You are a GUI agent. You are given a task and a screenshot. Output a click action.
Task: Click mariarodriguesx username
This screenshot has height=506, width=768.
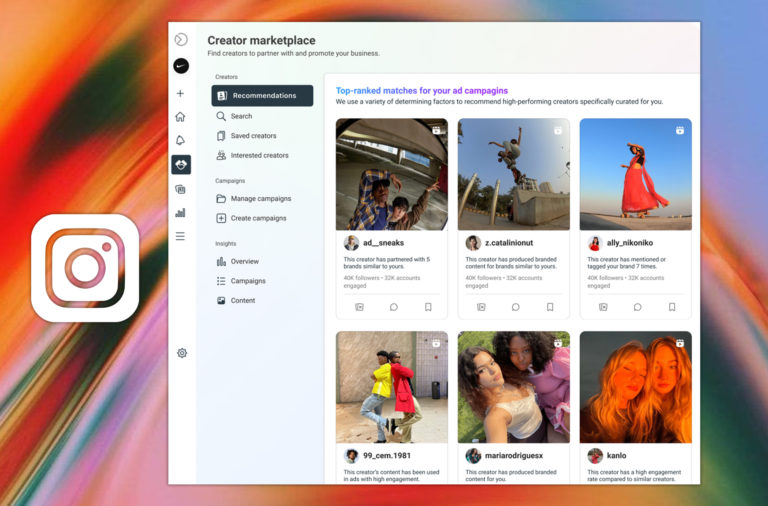coord(514,456)
